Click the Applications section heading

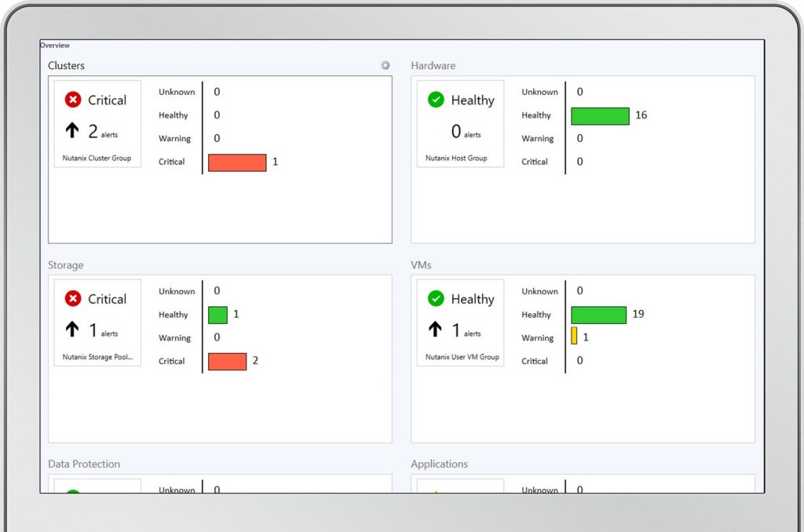point(440,464)
